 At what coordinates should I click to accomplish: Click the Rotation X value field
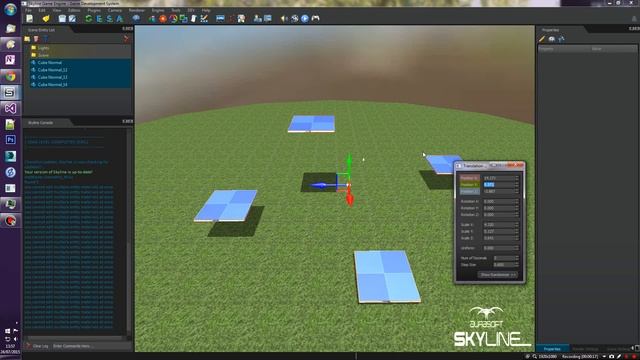(498, 201)
